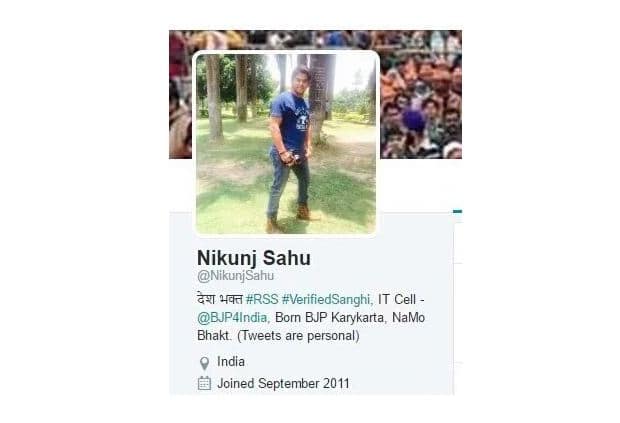620x423 pixels.
Task: Click the IT Cell text in bio
Action: (x=397, y=299)
